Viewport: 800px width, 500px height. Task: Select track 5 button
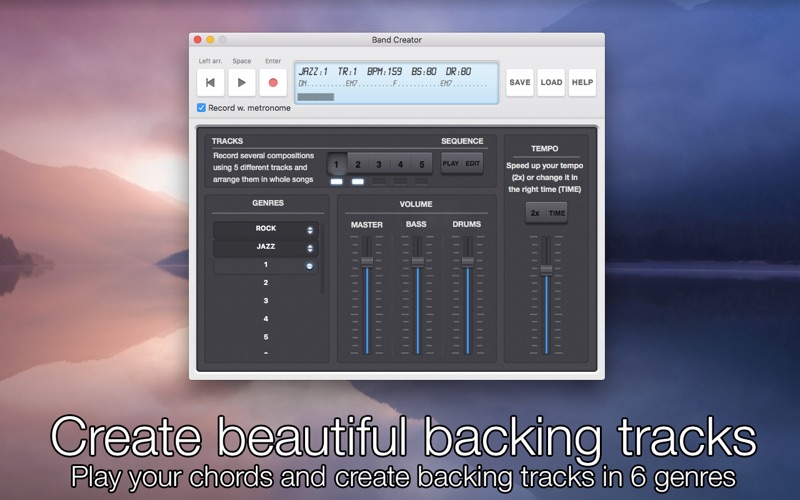pos(422,164)
